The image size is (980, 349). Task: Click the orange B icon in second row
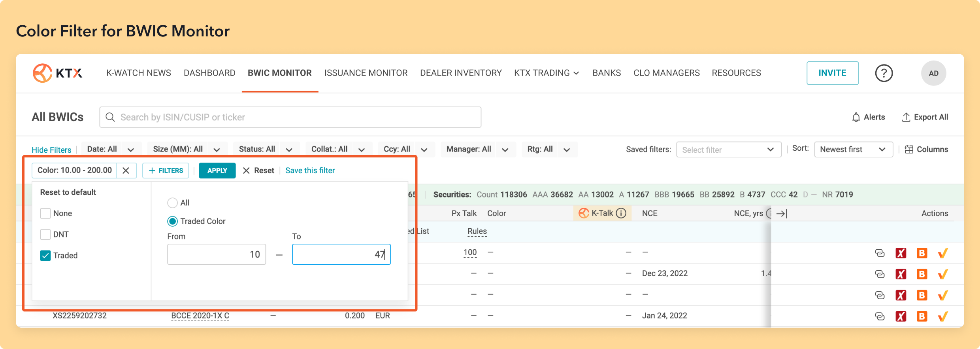922,274
